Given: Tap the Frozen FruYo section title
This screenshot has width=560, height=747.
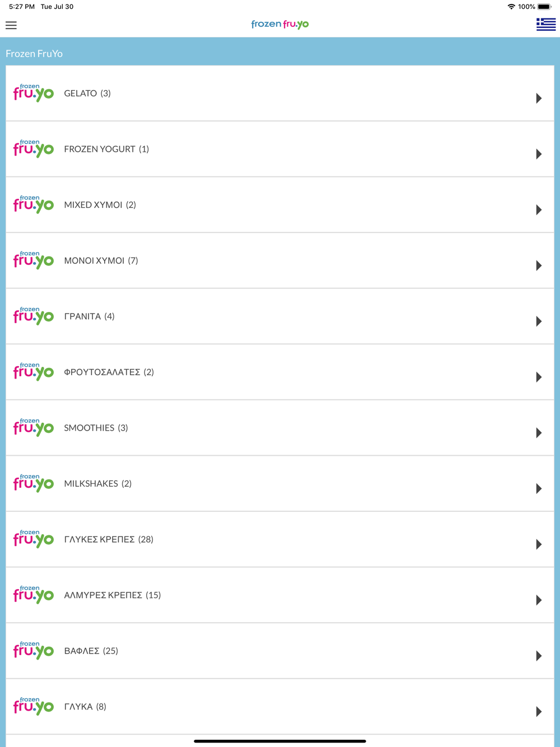Looking at the screenshot, I should tap(34, 54).
